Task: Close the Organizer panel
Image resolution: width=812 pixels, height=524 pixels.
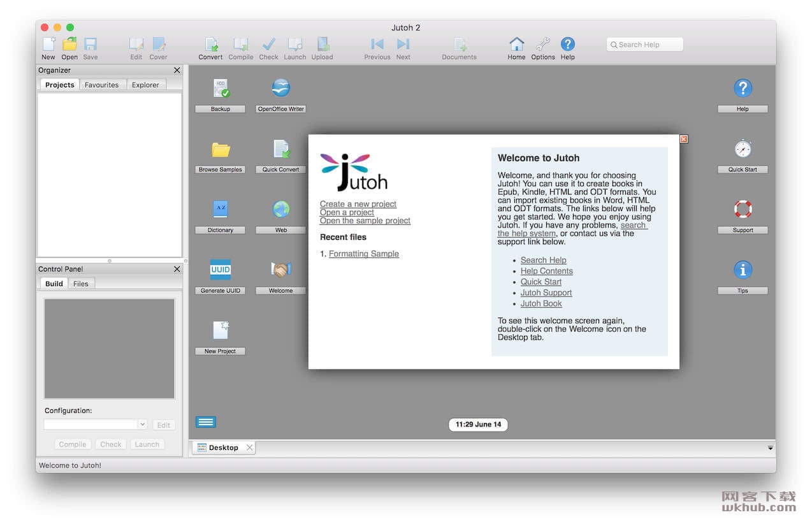Action: point(177,71)
